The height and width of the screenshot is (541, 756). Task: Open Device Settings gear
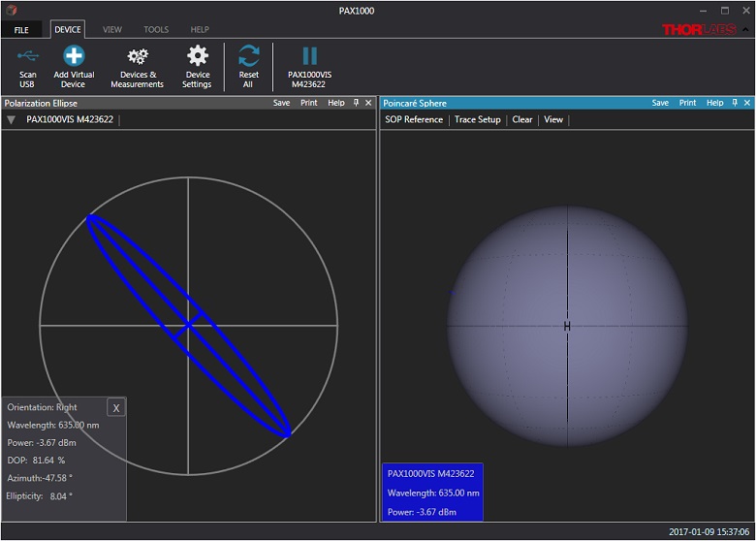tap(198, 57)
